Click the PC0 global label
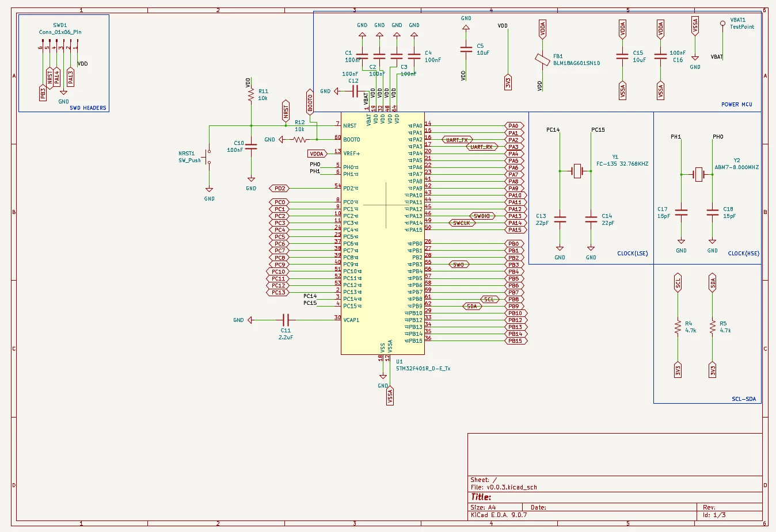The image size is (776, 532). 279,202
